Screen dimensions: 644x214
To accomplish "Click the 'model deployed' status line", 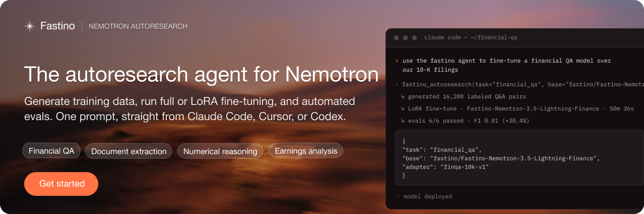I will click(424, 196).
